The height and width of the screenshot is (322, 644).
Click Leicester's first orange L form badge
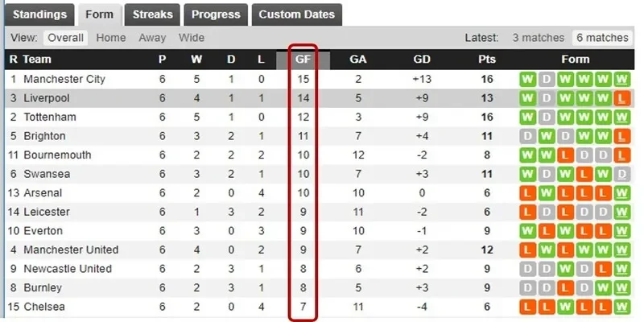tap(528, 212)
